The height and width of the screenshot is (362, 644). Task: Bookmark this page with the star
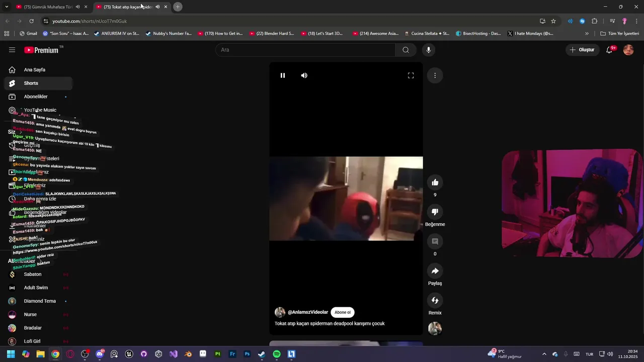pyautogui.click(x=553, y=21)
